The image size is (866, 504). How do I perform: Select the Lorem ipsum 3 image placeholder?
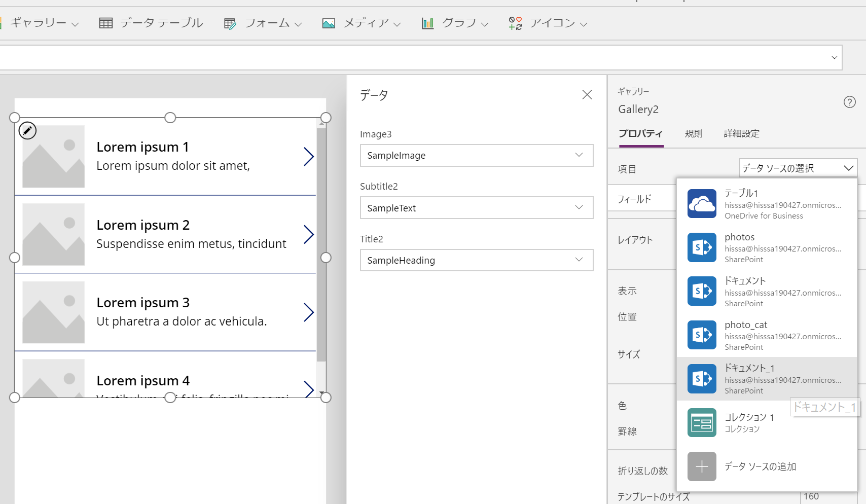[53, 312]
